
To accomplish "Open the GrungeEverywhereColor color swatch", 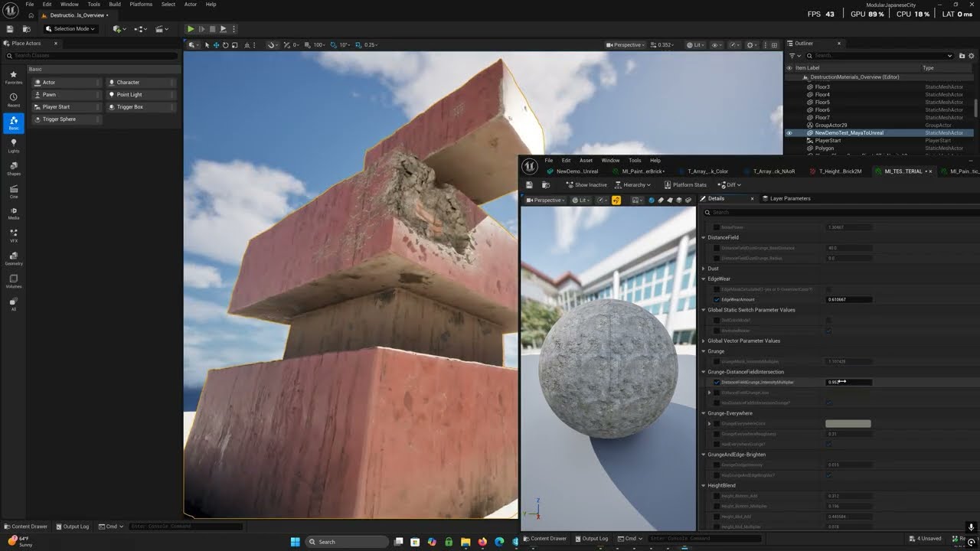I will coord(848,423).
